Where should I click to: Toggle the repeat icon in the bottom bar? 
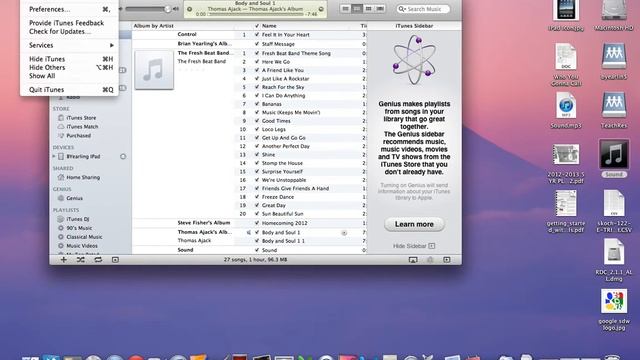click(98, 260)
